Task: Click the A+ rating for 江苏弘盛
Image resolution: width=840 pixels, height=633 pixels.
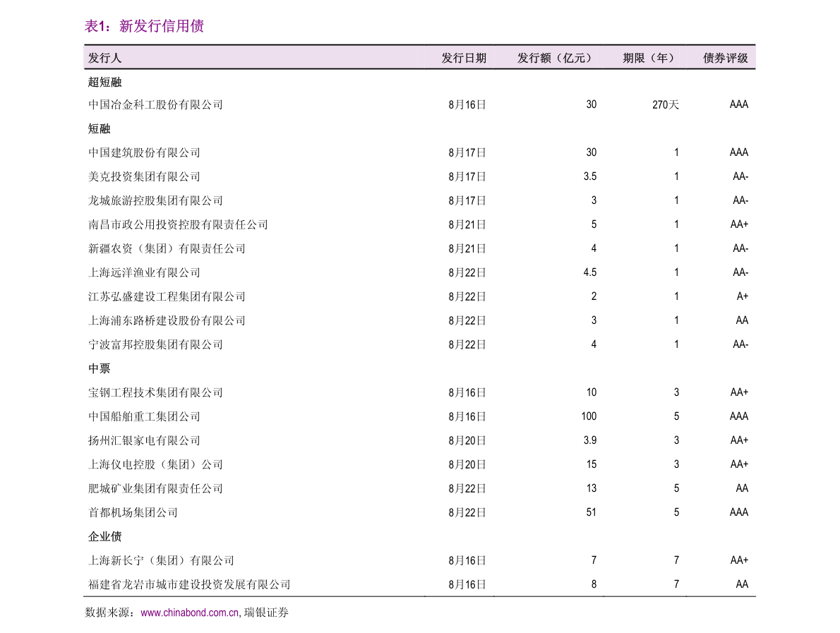Action: tap(743, 296)
